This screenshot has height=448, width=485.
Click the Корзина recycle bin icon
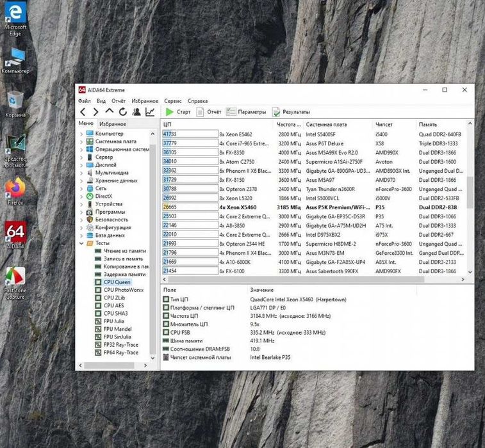pyautogui.click(x=15, y=105)
